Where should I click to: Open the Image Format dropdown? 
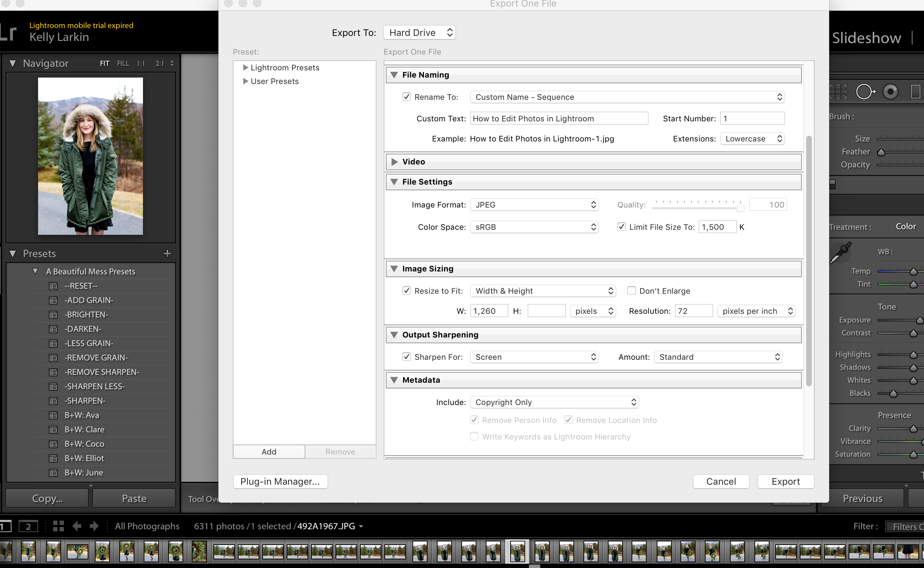pos(533,204)
